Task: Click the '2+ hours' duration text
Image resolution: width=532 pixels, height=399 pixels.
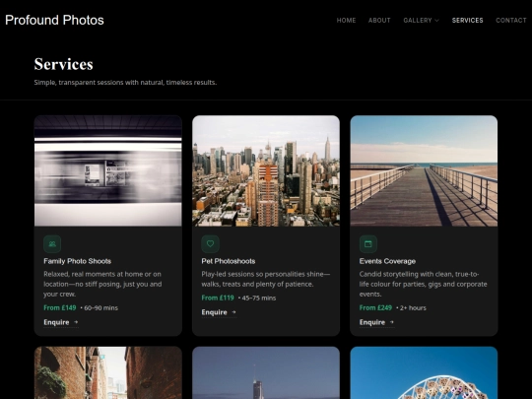Action: tap(413, 308)
